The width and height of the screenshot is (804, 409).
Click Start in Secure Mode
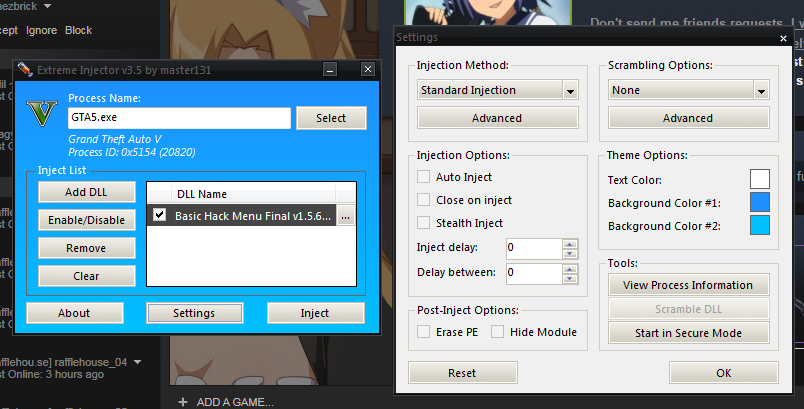[689, 333]
